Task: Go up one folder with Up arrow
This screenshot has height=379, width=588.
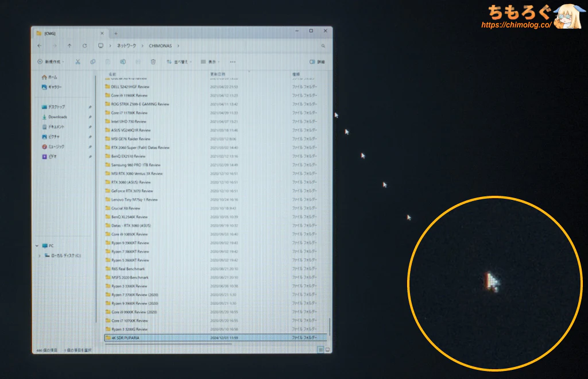Action: (69, 45)
